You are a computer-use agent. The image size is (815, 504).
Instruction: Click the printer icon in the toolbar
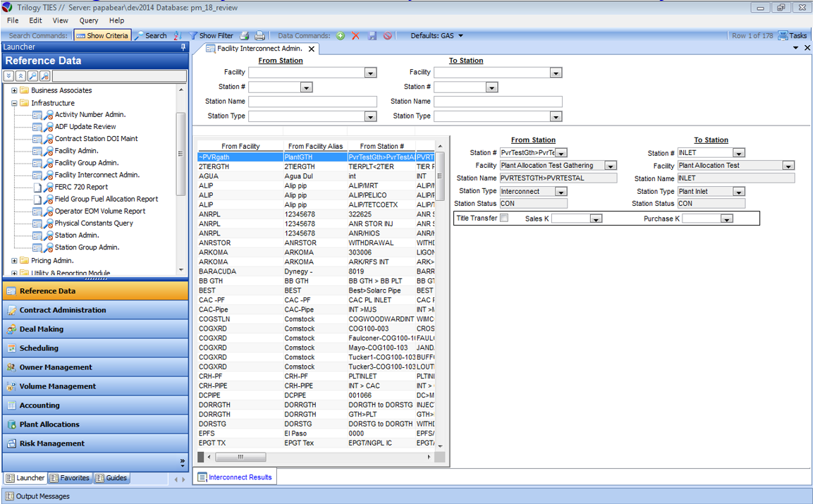[x=260, y=35]
